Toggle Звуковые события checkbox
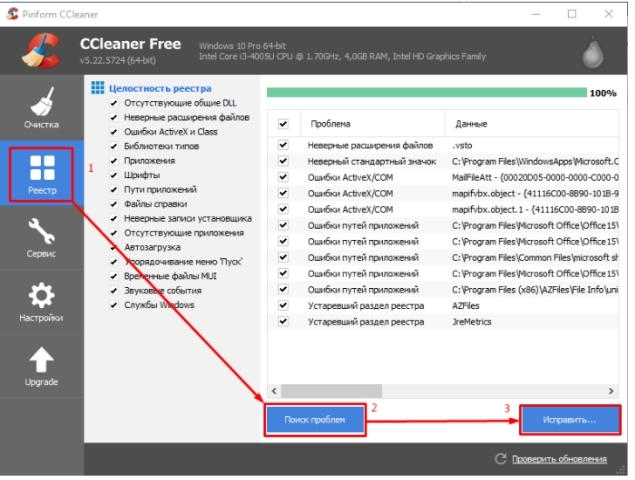 [114, 290]
